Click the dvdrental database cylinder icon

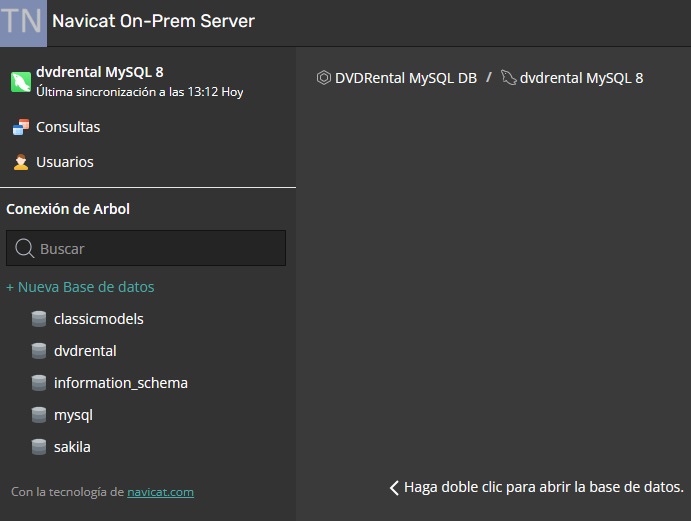coord(39,351)
